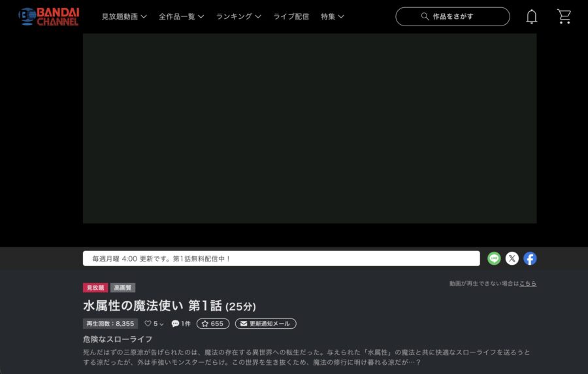Image resolution: width=588 pixels, height=374 pixels.
Task: Expand the 全作品一覧 dropdown menu
Action: 181,16
